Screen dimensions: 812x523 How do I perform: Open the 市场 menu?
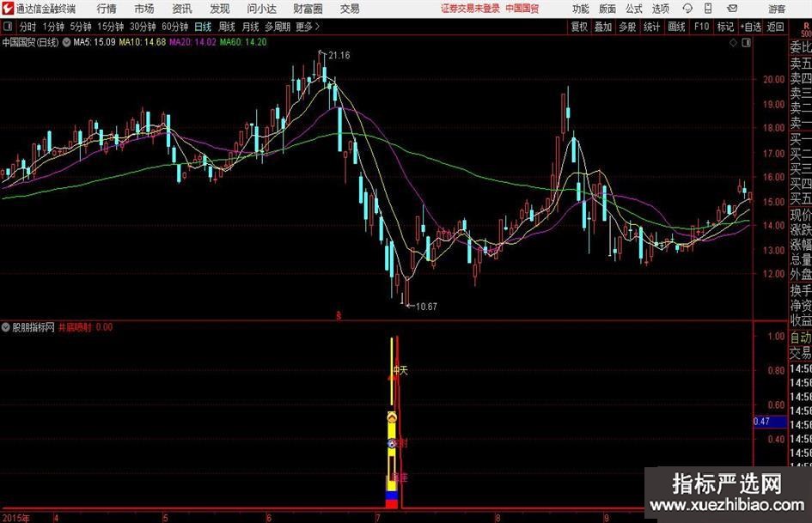[x=144, y=9]
